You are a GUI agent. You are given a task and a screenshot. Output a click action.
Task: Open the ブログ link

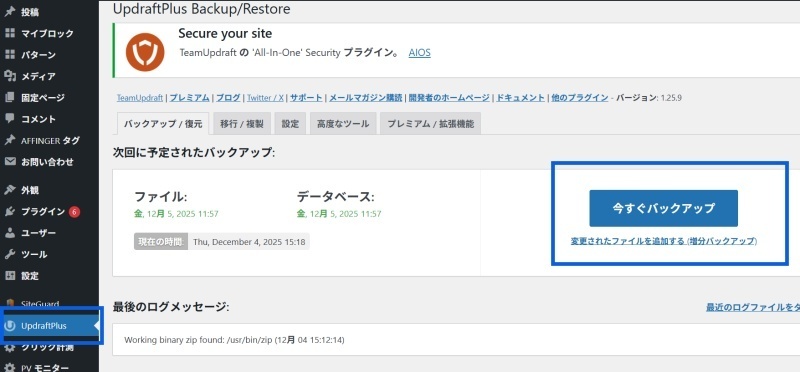tap(228, 97)
